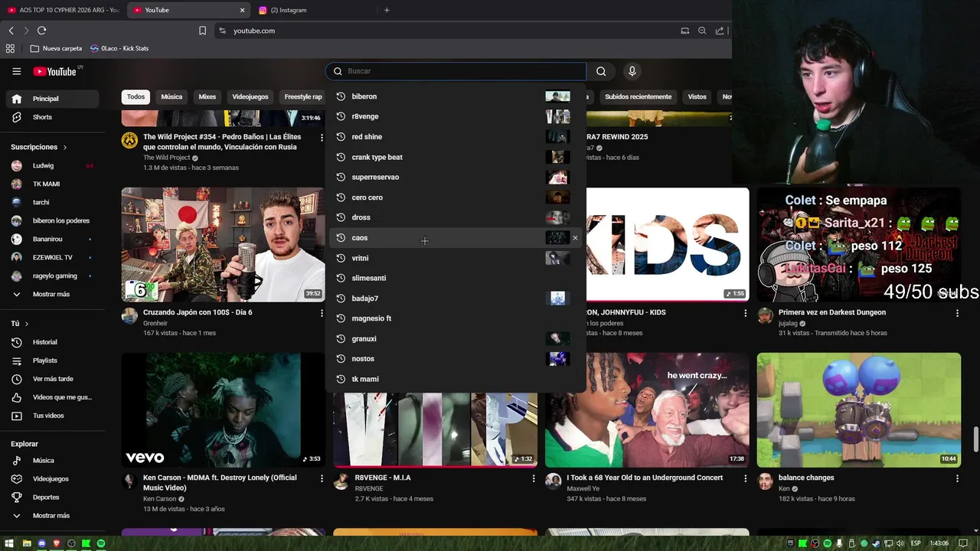Select biberon search suggestion

tap(456, 96)
